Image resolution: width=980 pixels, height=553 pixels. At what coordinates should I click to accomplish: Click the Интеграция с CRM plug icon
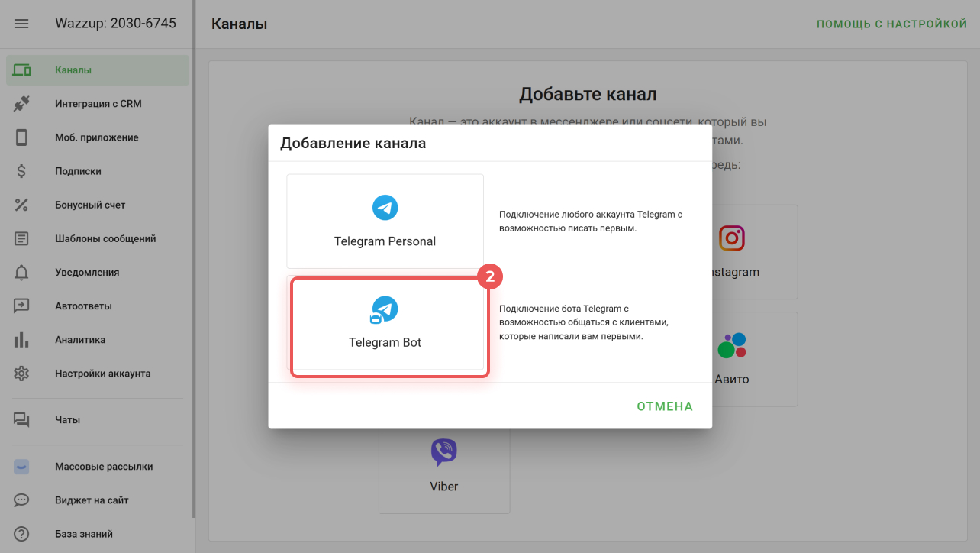(21, 104)
